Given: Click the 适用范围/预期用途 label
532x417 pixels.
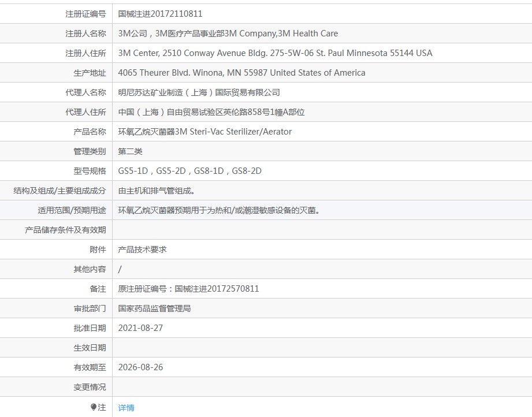Looking at the screenshot, I should click(x=72, y=210).
